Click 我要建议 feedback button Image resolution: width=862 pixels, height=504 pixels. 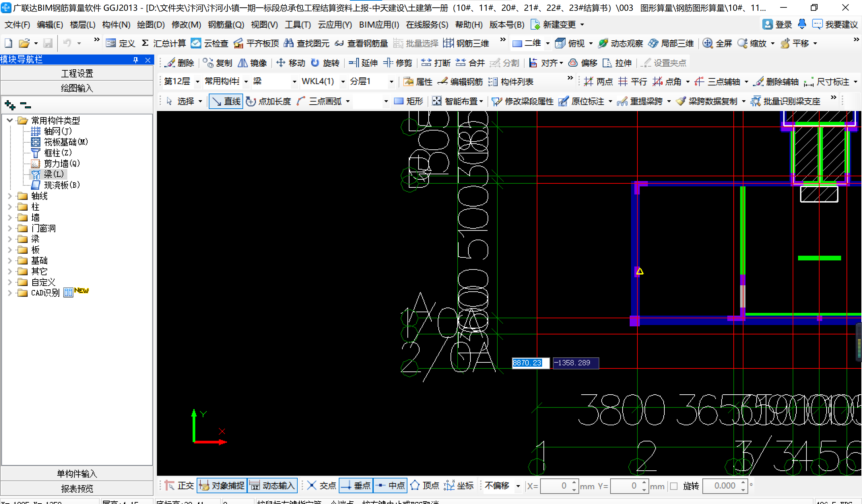click(x=835, y=25)
